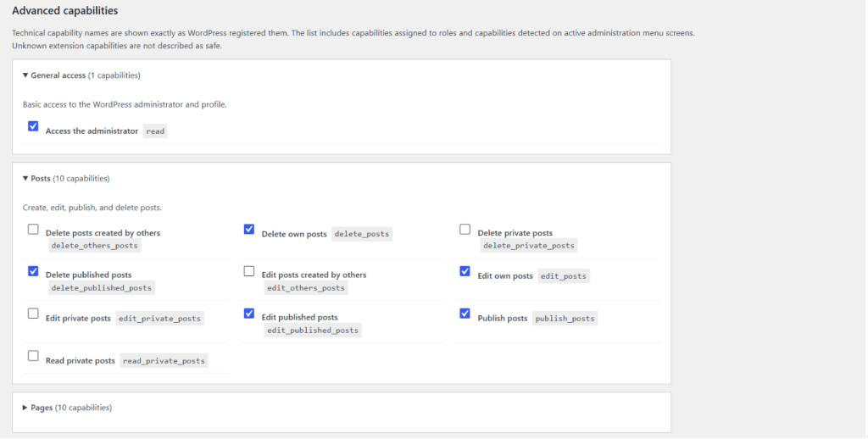The height and width of the screenshot is (439, 868).
Task: Enable Edit posts created by others
Action: (x=249, y=271)
